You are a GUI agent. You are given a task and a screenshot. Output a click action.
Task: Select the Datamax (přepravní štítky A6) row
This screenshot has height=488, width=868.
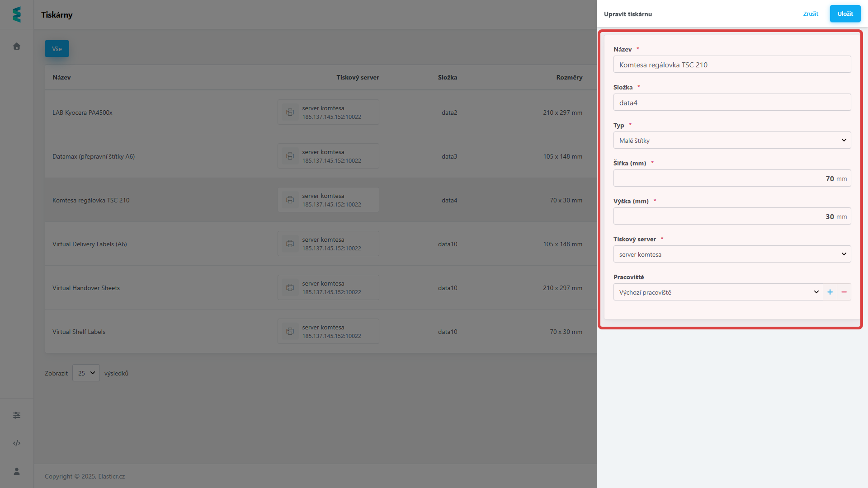tap(94, 156)
